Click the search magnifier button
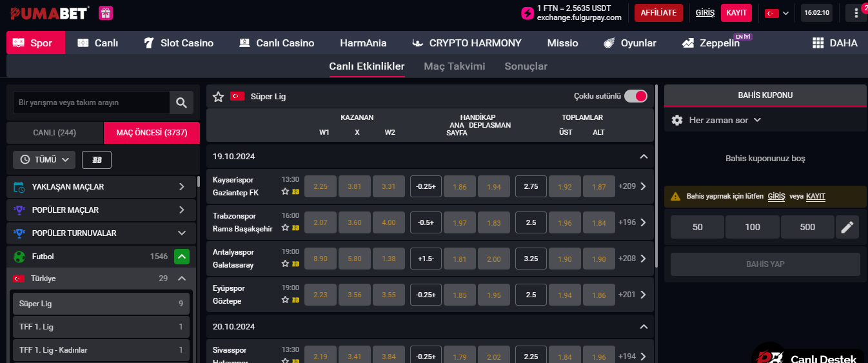 (x=181, y=103)
